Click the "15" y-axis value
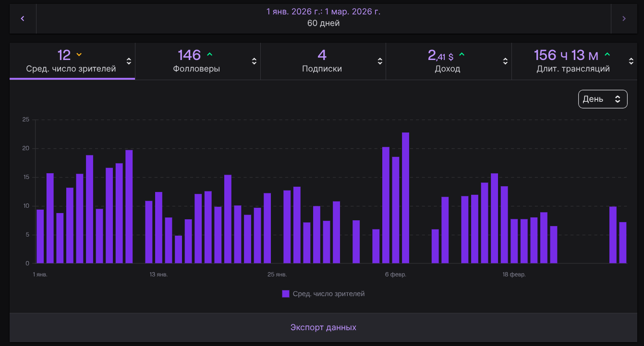The image size is (644, 346). [26, 177]
